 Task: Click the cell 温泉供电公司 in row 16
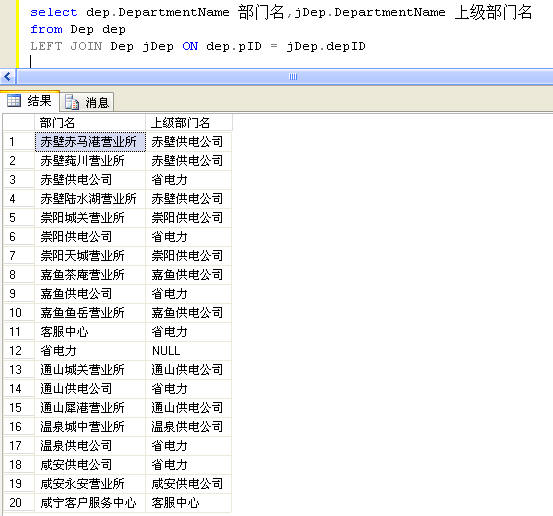point(189,427)
